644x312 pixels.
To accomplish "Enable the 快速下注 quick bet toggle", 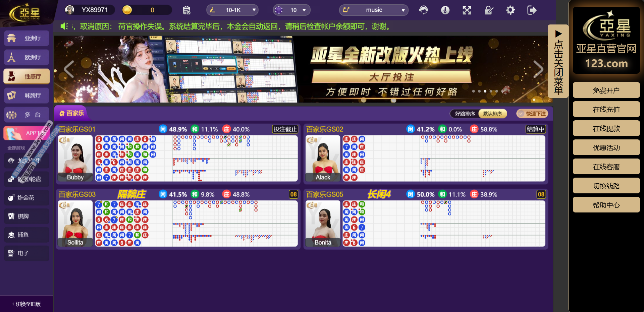I will pos(532,114).
